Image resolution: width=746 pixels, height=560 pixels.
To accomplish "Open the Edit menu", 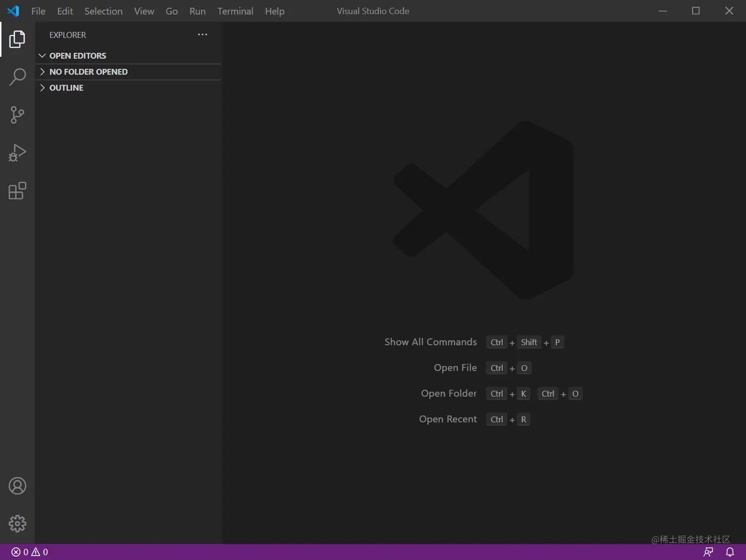I will [65, 11].
